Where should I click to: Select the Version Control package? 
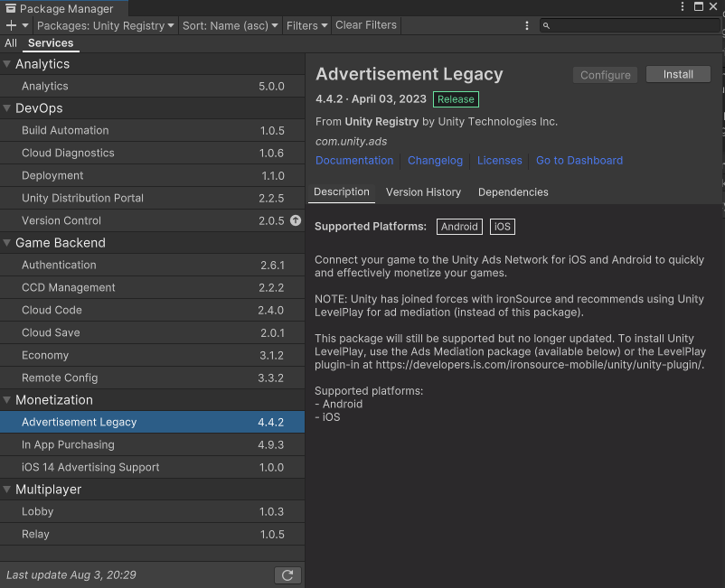tap(153, 220)
